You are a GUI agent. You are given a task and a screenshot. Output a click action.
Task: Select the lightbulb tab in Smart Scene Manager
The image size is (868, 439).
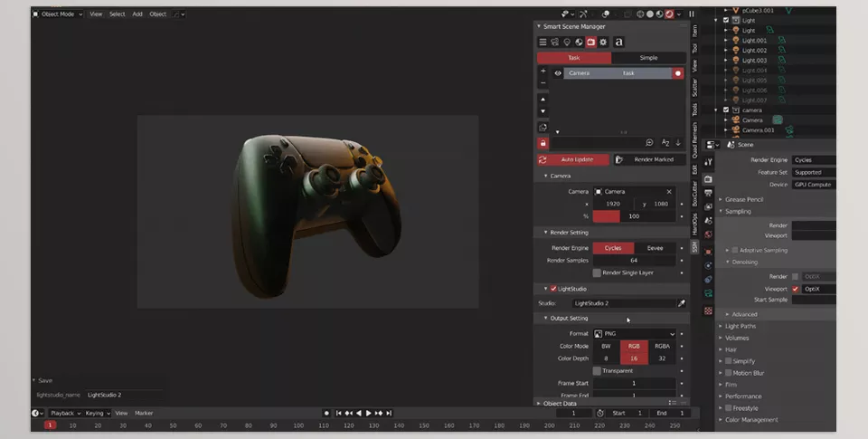(567, 43)
